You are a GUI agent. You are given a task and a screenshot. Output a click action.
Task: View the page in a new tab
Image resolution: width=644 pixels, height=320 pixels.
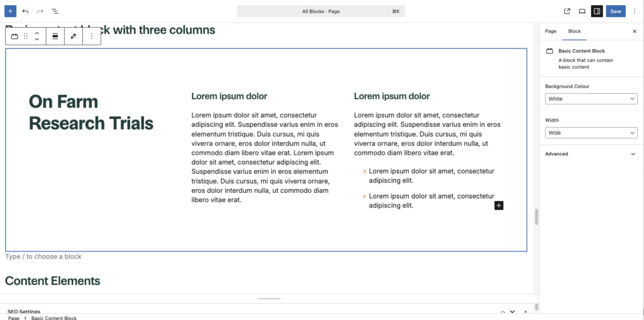[567, 11]
